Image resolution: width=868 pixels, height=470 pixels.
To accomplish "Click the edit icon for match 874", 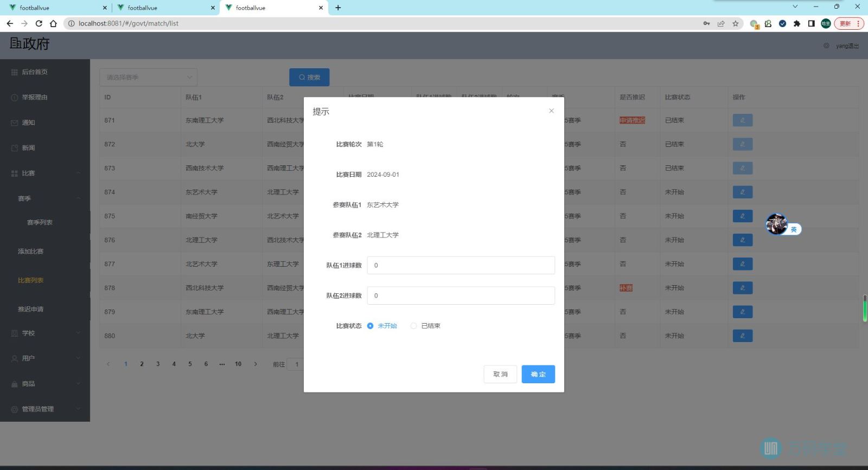I will coord(742,192).
